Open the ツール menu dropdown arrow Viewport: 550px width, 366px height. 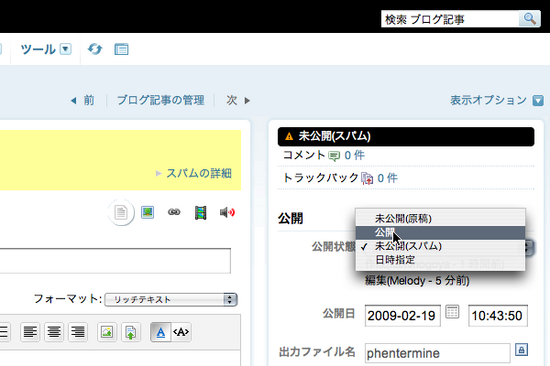[66, 49]
